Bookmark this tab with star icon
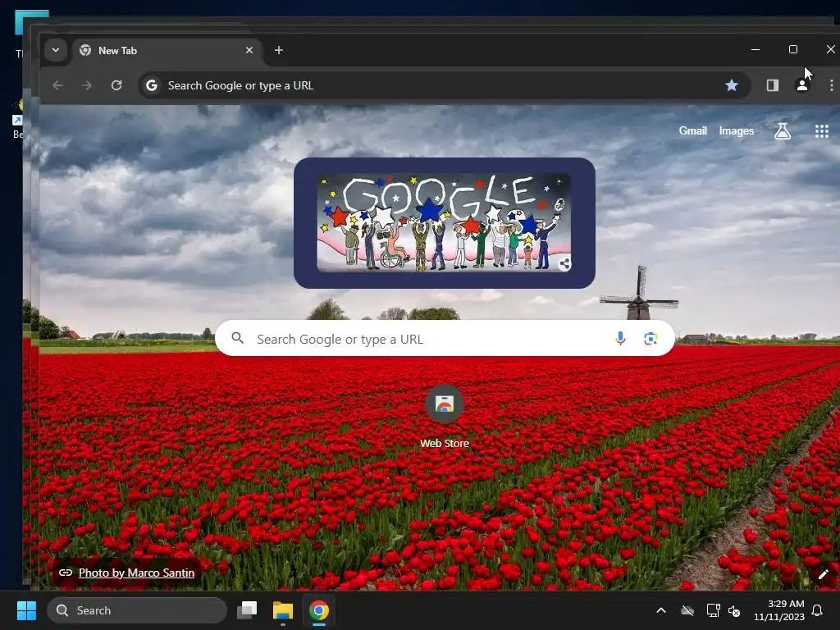 731,85
